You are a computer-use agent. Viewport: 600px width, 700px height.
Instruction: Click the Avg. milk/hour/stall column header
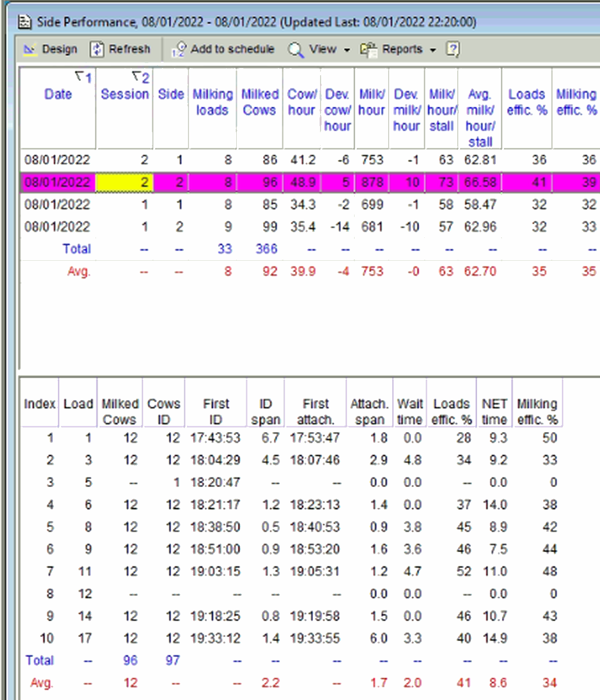[480, 117]
